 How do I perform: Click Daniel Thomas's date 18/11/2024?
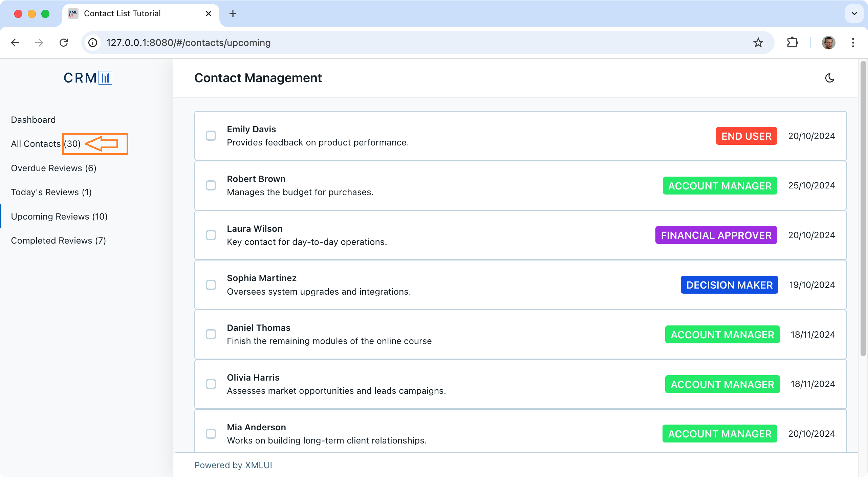(813, 335)
